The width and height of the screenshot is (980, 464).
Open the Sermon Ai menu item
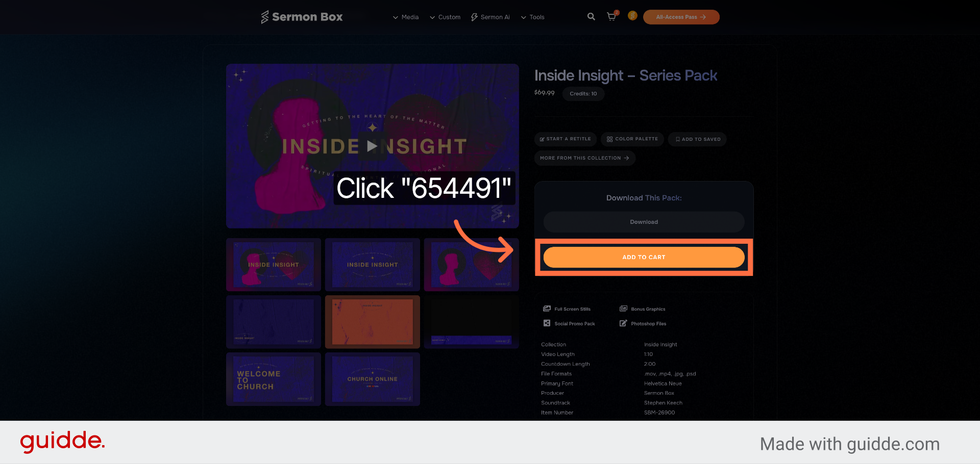click(491, 17)
